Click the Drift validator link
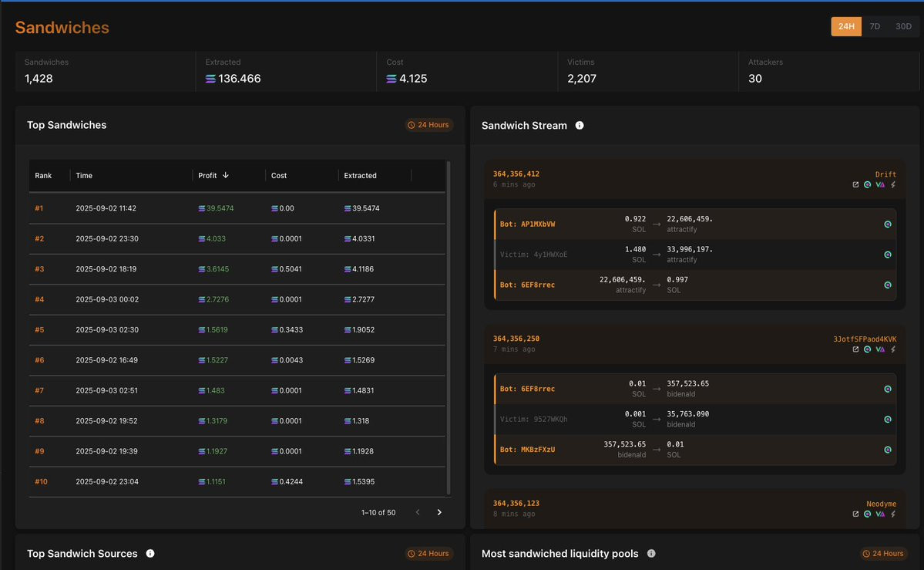This screenshot has width=924, height=570. 885,174
